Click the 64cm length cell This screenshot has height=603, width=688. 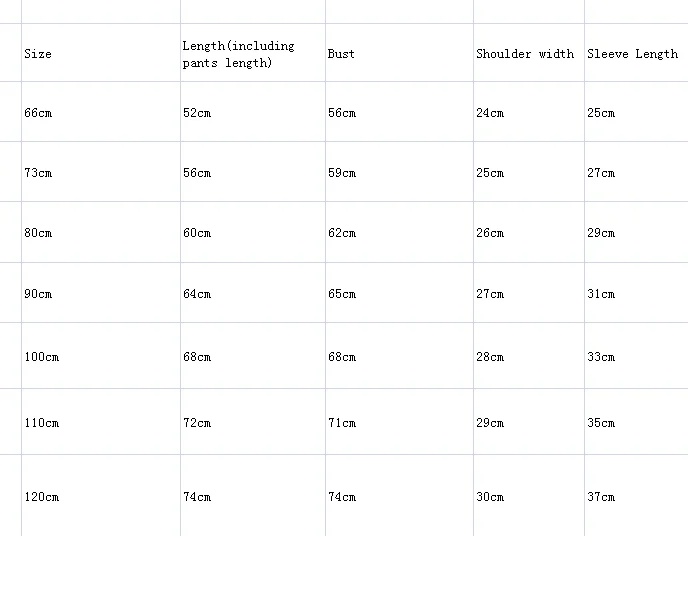coord(253,293)
